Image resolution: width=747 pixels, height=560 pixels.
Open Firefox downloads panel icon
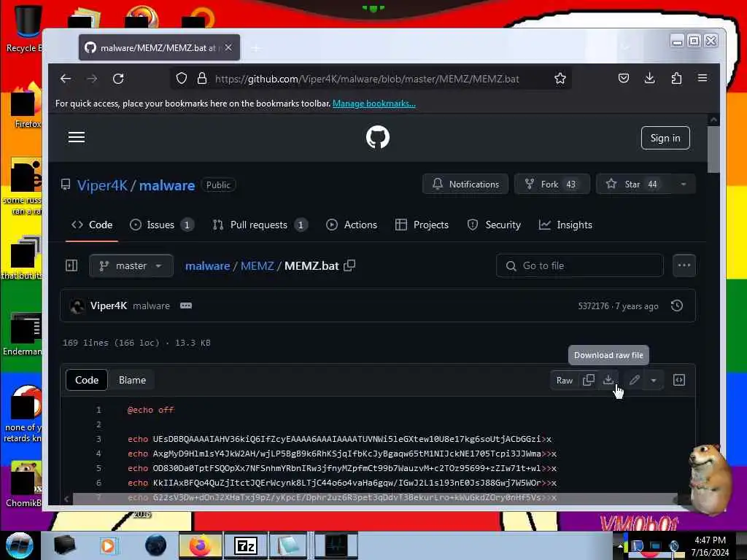(650, 78)
